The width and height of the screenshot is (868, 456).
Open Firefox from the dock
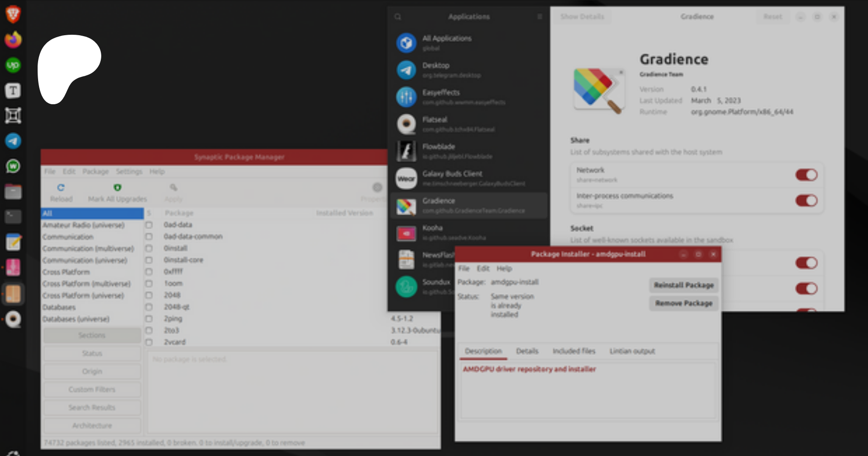point(13,40)
